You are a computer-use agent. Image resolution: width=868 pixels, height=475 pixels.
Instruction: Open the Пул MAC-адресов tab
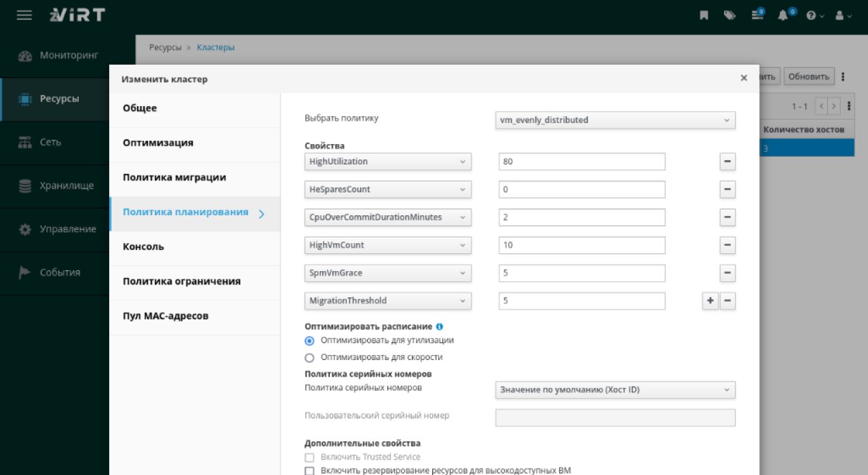coord(165,316)
